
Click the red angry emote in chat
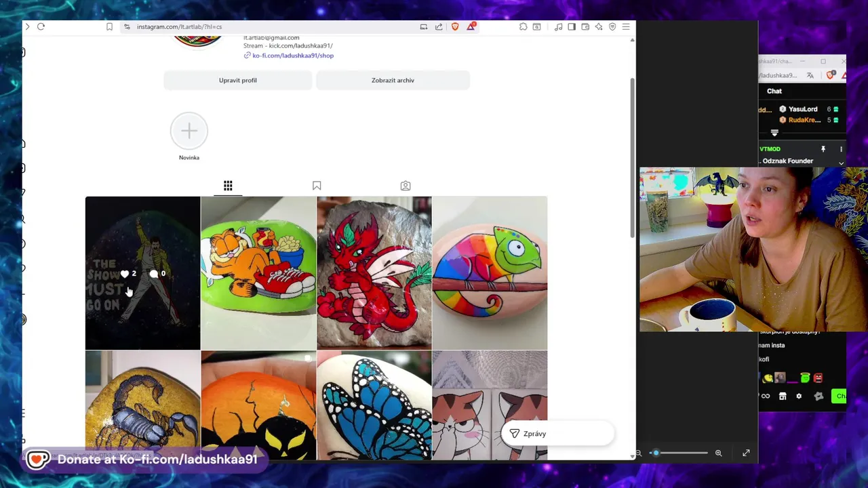click(x=818, y=378)
